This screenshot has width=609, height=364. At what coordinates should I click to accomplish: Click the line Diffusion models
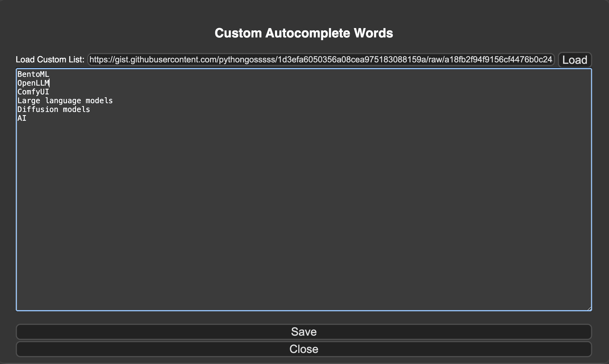tap(53, 109)
